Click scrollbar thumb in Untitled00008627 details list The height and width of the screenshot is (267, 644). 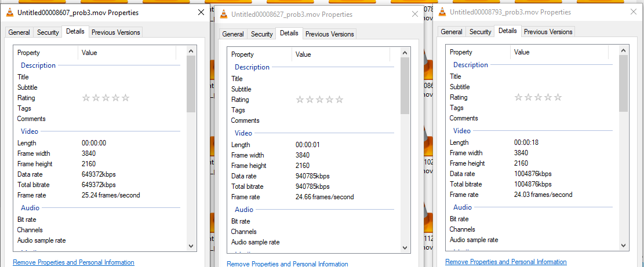pos(405,86)
